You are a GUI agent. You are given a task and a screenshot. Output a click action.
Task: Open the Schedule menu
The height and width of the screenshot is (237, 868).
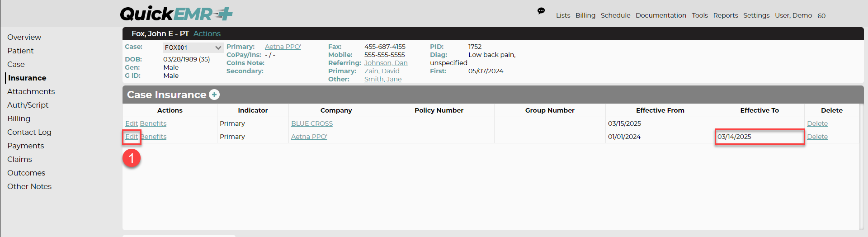pyautogui.click(x=615, y=15)
